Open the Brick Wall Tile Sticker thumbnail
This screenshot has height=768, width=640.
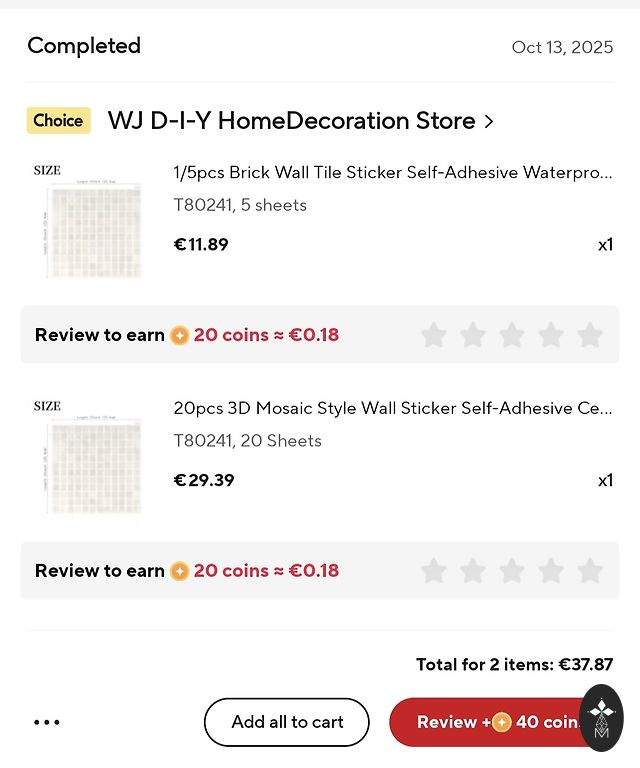pos(88,221)
